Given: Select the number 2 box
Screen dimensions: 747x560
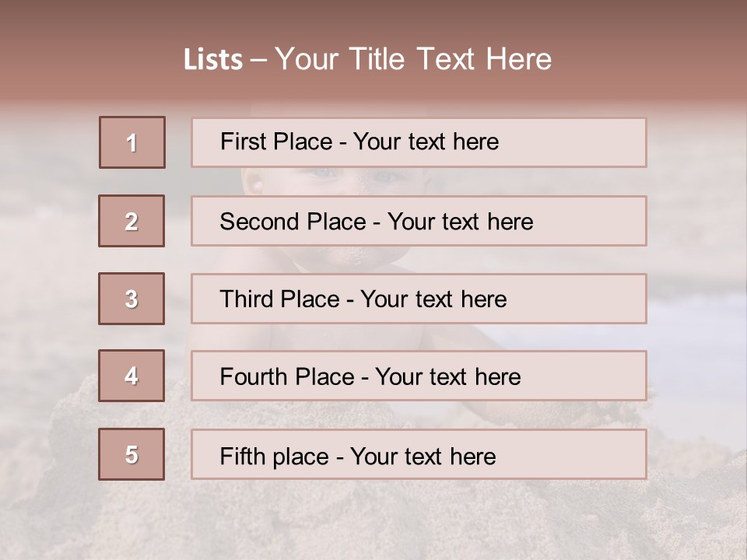Looking at the screenshot, I should [132, 221].
